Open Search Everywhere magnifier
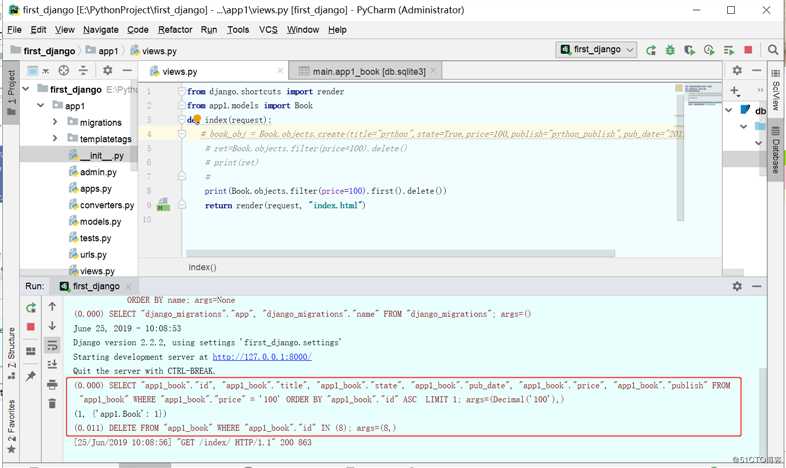 (772, 50)
